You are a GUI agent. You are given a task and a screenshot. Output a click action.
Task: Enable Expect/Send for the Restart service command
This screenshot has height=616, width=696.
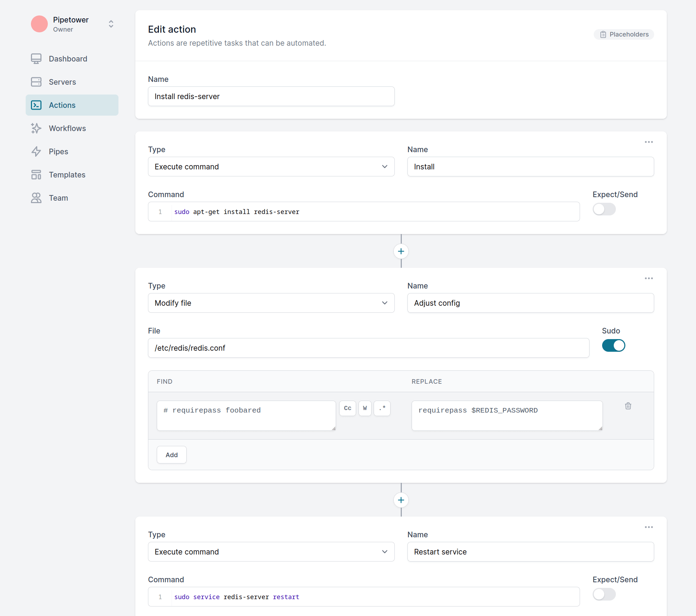(x=604, y=594)
